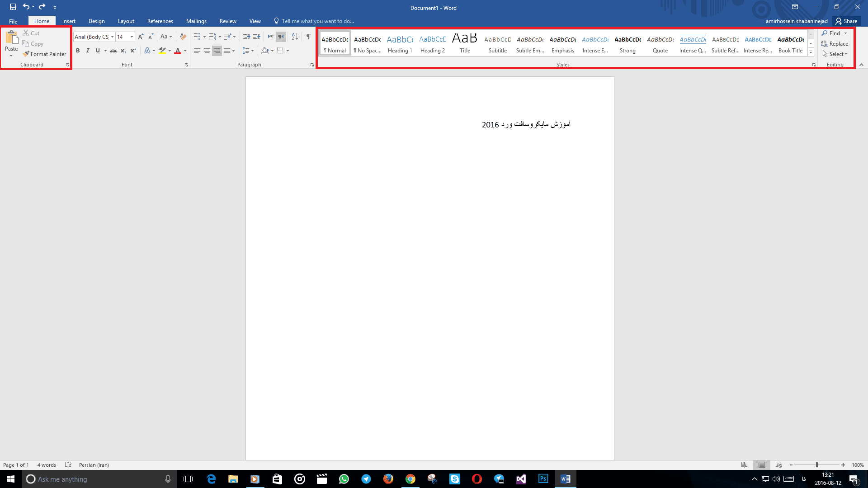The image size is (868, 488).
Task: Decrease paragraph indent
Action: (x=246, y=37)
